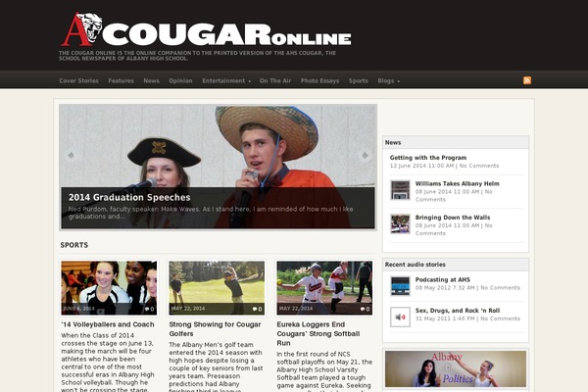
Task: Open Strong Showing for Cougar Golfers article
Action: [x=215, y=329]
